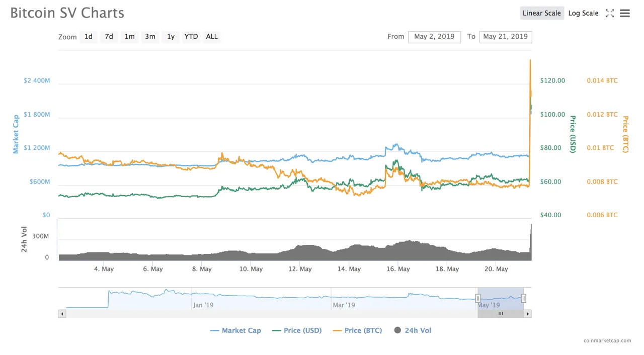The image size is (644, 355).
Task: Select the 7d zoom range
Action: [109, 37]
